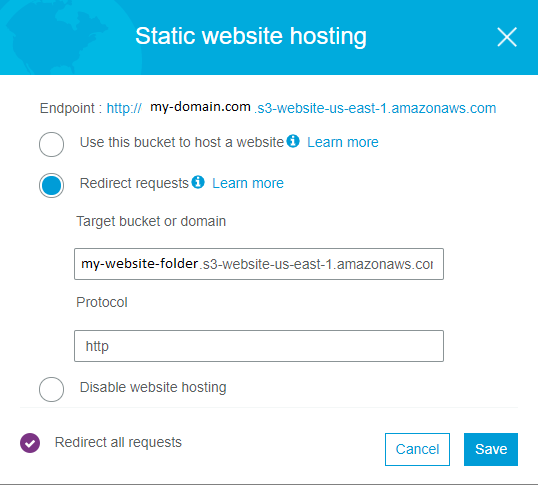The width and height of the screenshot is (538, 485).
Task: Cancel the static website hosting changes
Action: (417, 449)
